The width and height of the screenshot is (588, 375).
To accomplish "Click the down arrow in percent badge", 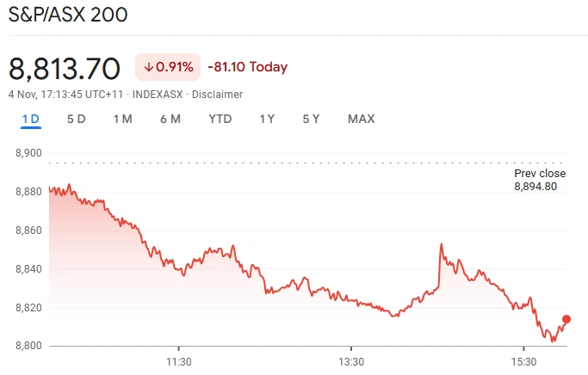I will 148,67.
